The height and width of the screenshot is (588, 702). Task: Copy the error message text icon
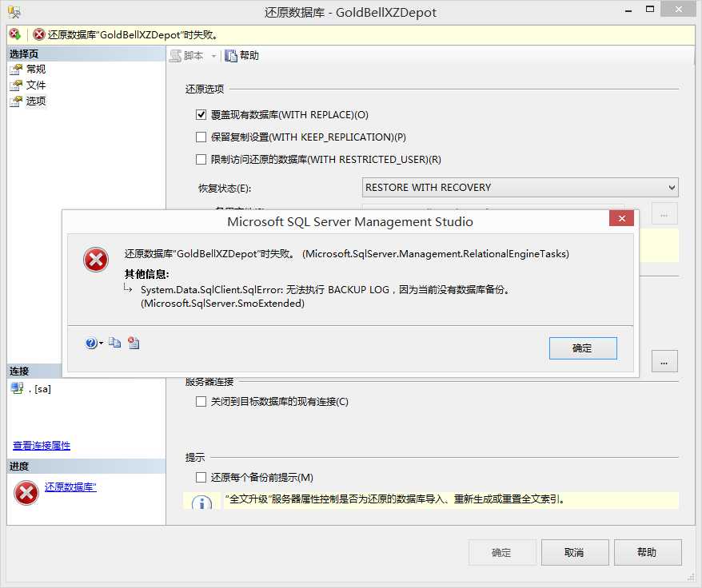pos(115,343)
